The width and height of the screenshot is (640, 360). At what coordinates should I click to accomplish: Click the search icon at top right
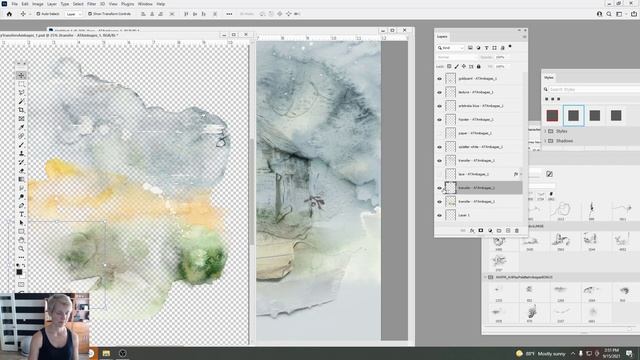[x=609, y=14]
